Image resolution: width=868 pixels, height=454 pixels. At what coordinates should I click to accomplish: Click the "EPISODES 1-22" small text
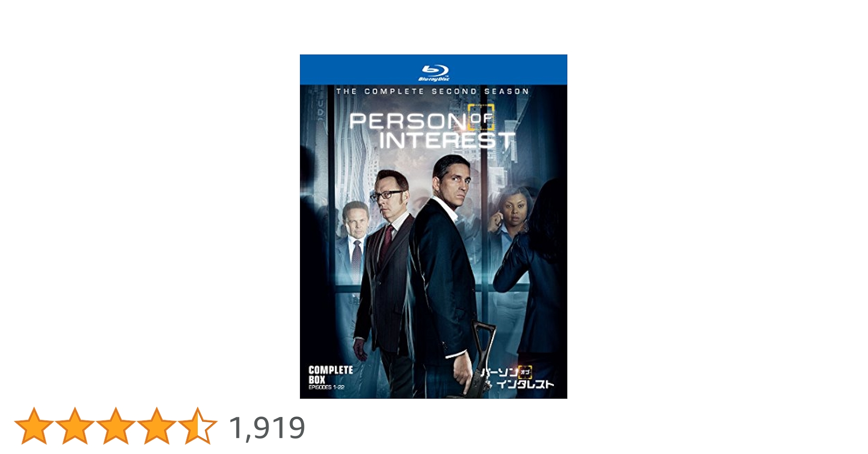(x=326, y=387)
